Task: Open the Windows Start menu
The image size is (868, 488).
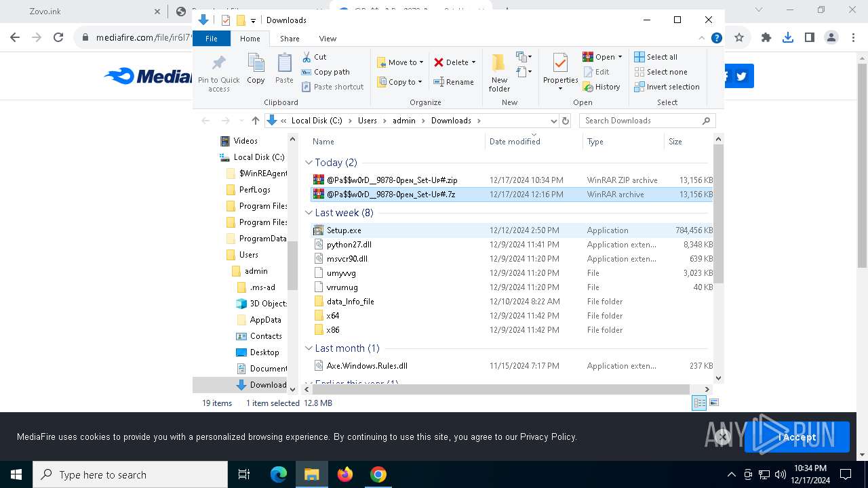Action: pyautogui.click(x=16, y=474)
